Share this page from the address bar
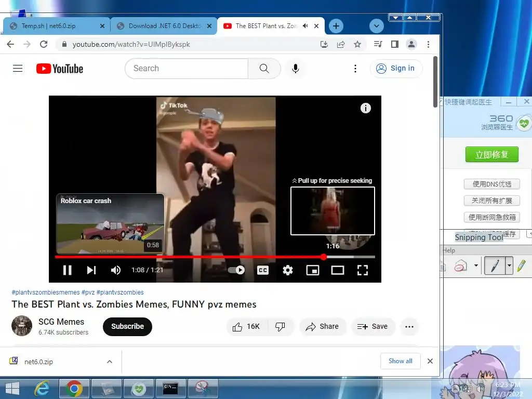532x399 pixels. pos(341,44)
